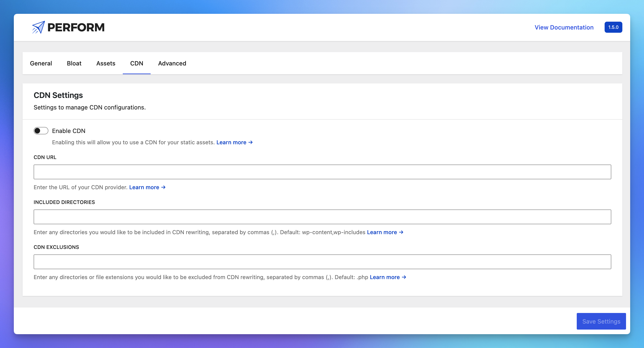Click the 1.5.0 version badge
The height and width of the screenshot is (348, 644).
[x=613, y=27]
